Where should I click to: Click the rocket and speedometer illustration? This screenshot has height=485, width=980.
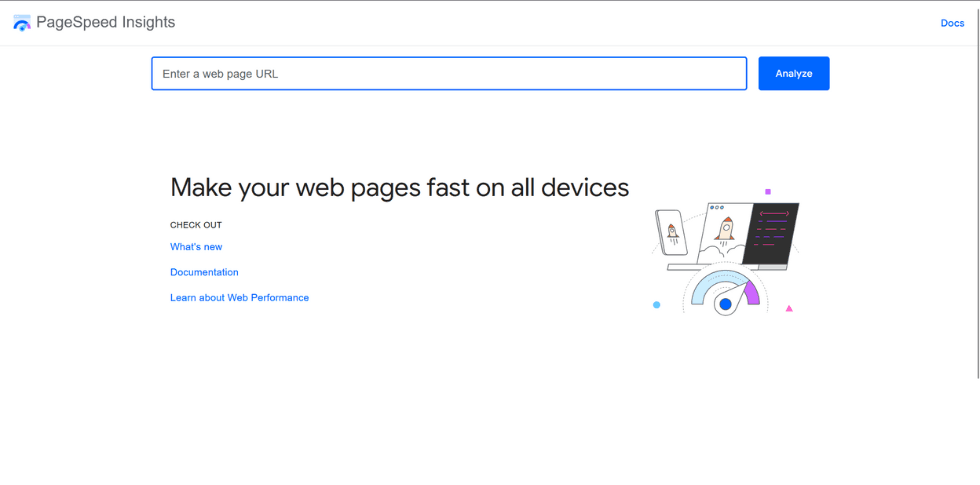click(725, 251)
